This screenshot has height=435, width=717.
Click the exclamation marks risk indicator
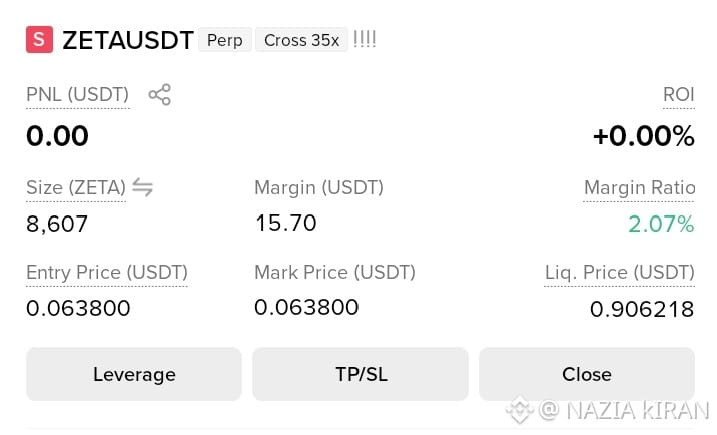click(x=364, y=39)
